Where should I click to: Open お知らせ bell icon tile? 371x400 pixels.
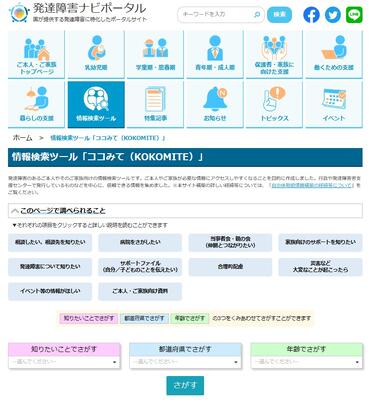pos(215,105)
